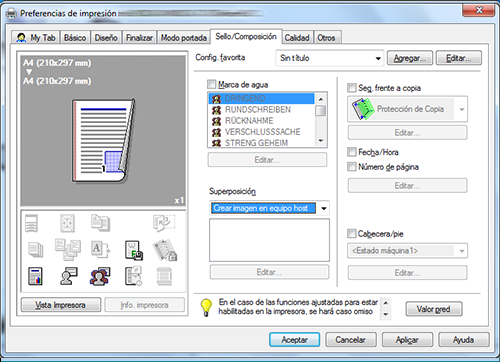Screen dimensions: 500x362
Task: Open the Otros tab
Action: pos(326,37)
